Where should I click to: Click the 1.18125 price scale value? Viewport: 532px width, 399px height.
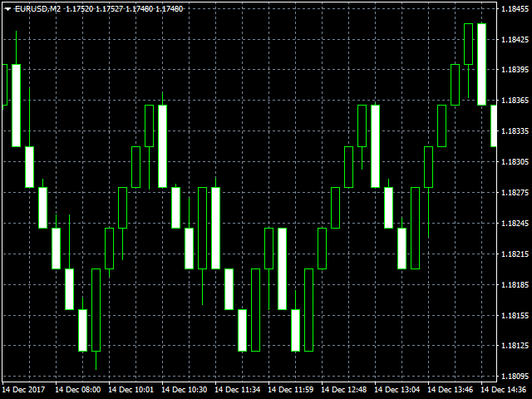pos(515,346)
